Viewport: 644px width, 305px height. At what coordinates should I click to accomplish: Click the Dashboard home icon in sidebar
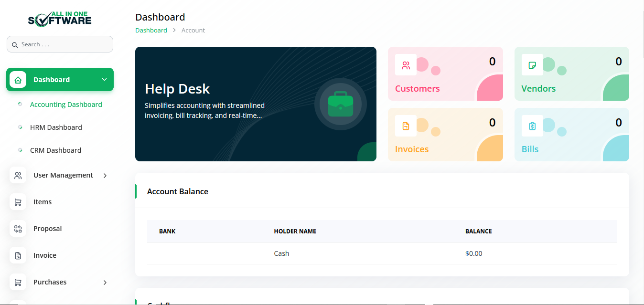18,80
